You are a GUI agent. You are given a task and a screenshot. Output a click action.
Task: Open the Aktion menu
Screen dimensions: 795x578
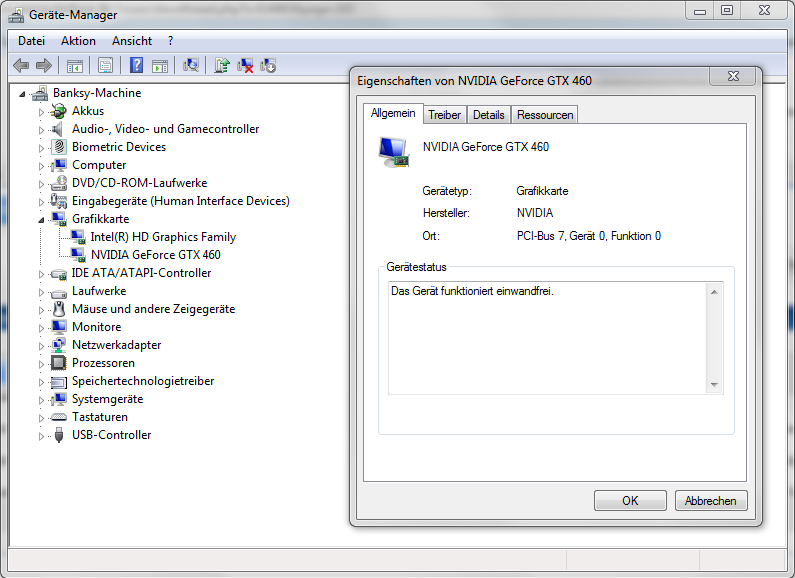(78, 41)
